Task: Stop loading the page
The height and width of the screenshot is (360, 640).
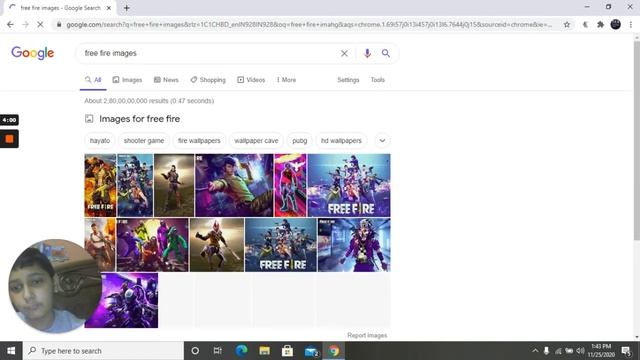Action: 40,24
